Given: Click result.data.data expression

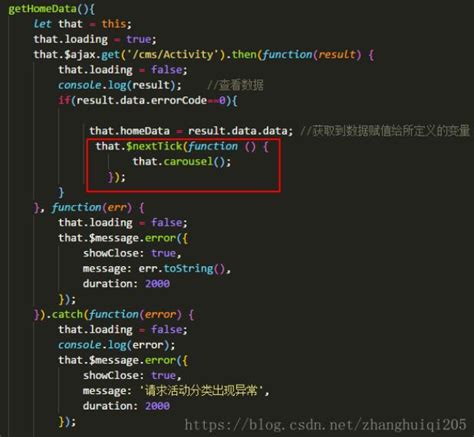Looking at the screenshot, I should (x=238, y=131).
